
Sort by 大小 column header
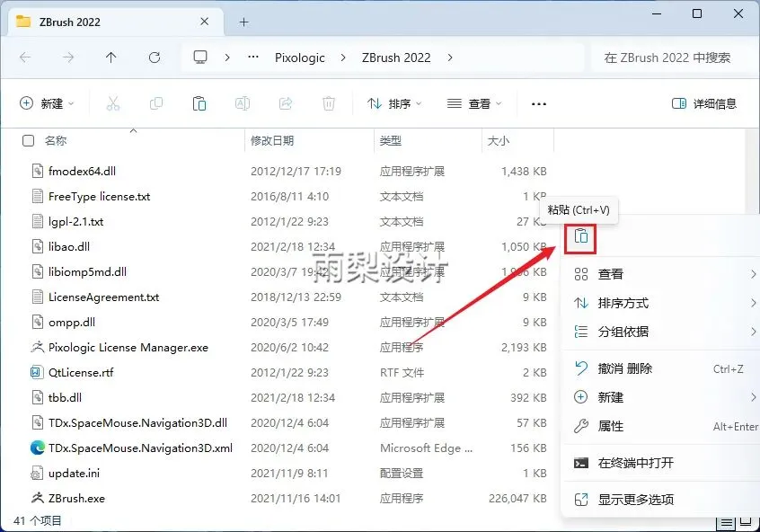[x=499, y=140]
